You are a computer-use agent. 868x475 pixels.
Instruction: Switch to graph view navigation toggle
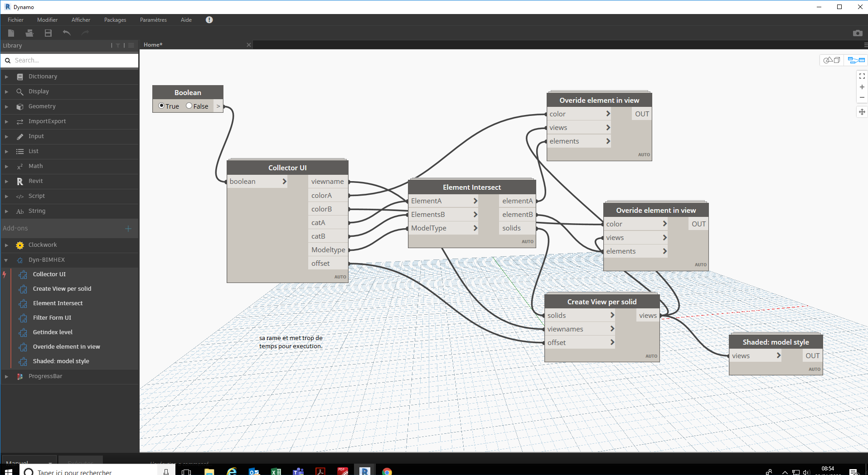(x=856, y=60)
